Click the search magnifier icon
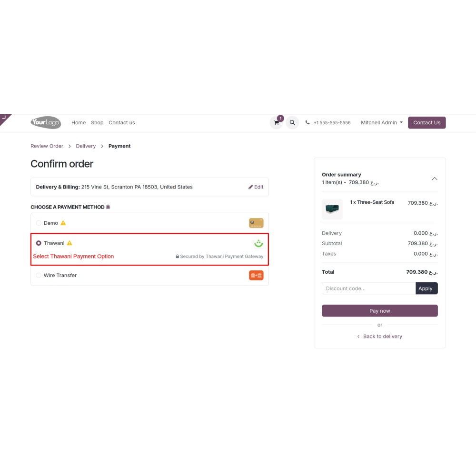 coord(292,123)
